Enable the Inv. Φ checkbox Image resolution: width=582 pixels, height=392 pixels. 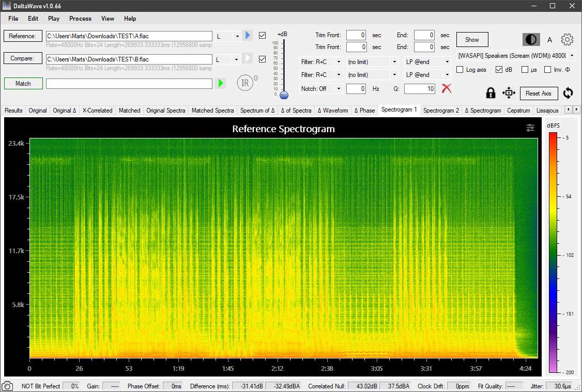tap(547, 70)
